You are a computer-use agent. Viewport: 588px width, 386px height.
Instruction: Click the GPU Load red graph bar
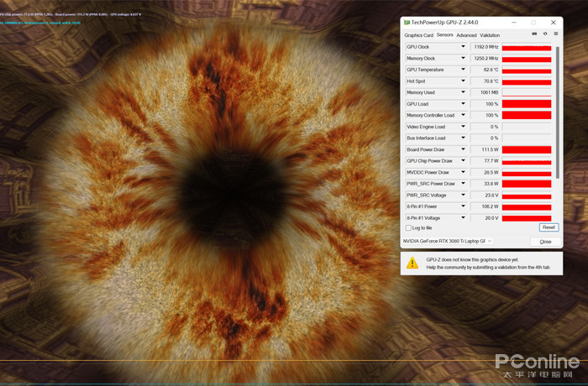[527, 104]
